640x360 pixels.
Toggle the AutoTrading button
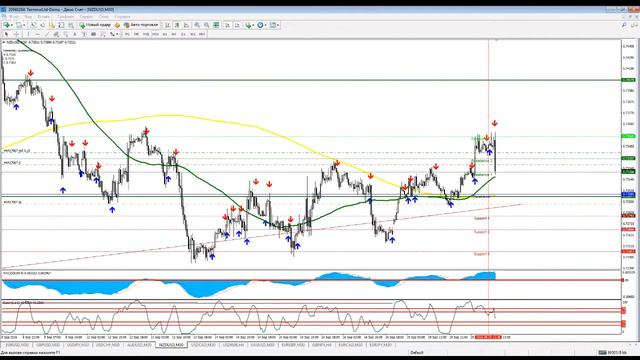point(141,25)
